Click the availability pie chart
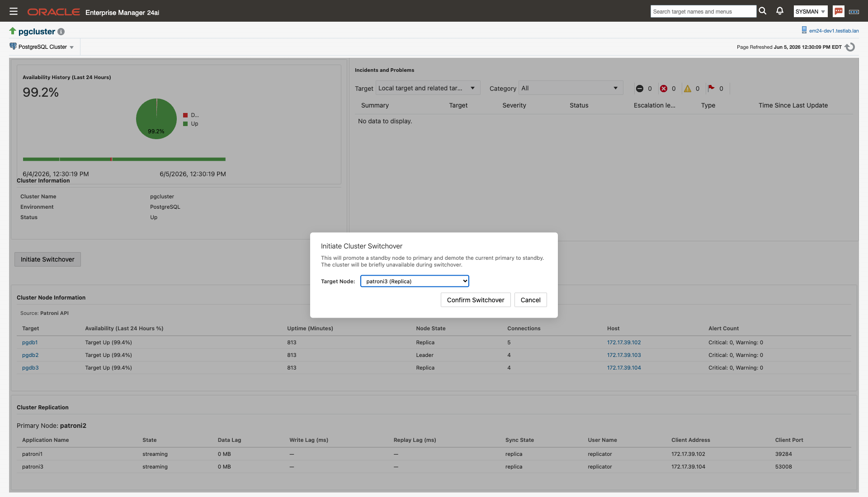 (156, 119)
